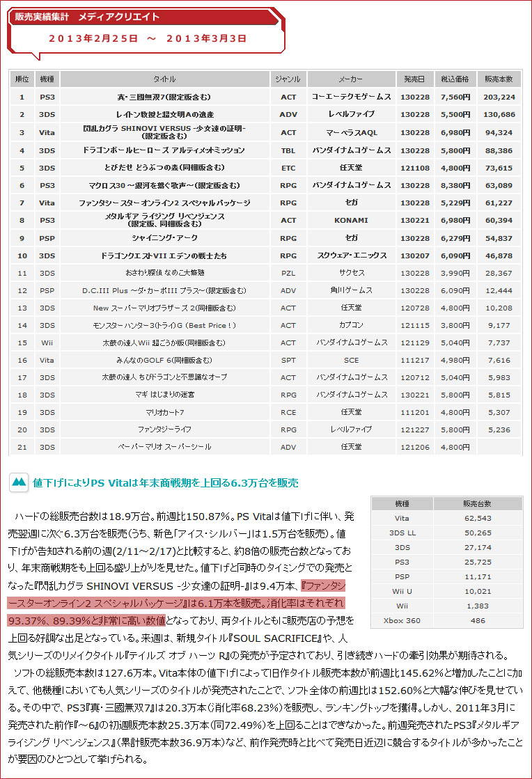This screenshot has height=779, width=532.
Task: Click maker cell KONAMI
Action: tap(351, 220)
